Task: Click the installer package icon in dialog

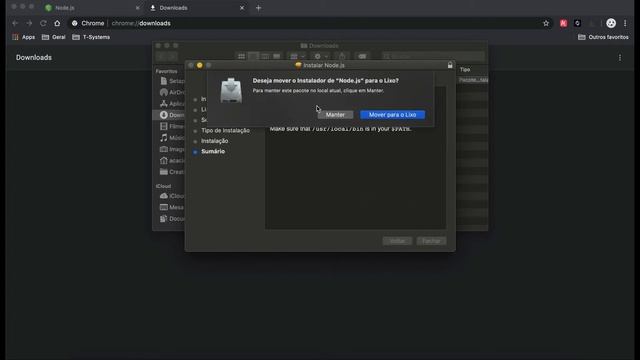Action: coord(231,91)
